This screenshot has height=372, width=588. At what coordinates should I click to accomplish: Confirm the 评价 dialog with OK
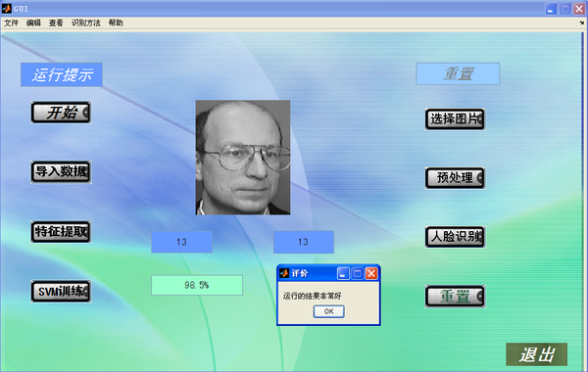point(329,311)
